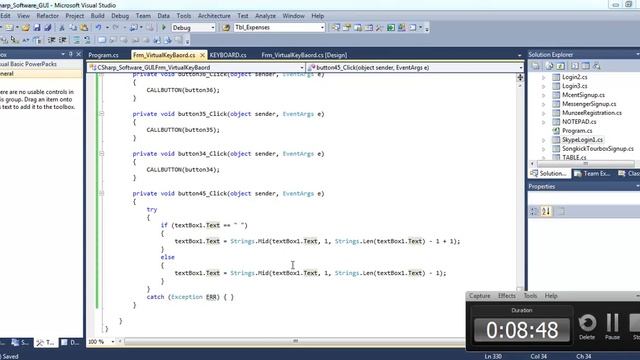
Task: Close the Frm_VirtualKeyBaord.cs tab
Action: tap(202, 55)
